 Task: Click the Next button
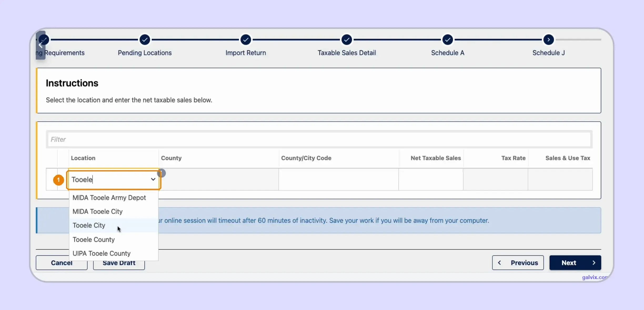[x=575, y=263]
